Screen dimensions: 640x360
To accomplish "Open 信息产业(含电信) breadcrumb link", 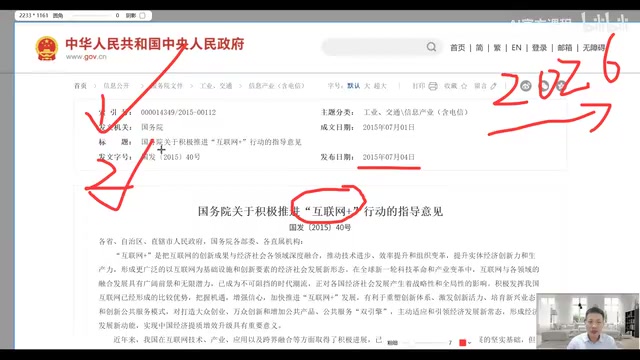I will point(277,86).
